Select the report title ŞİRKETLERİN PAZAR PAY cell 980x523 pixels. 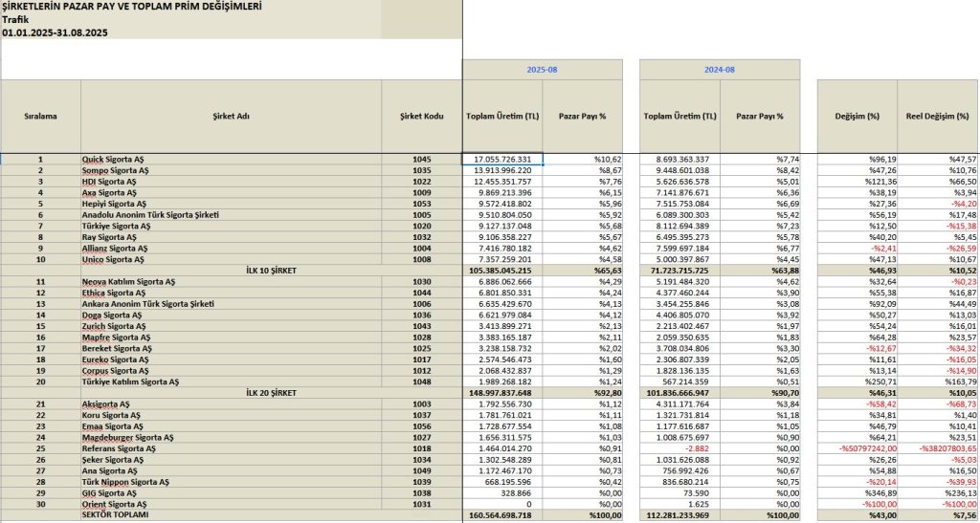[190, 7]
